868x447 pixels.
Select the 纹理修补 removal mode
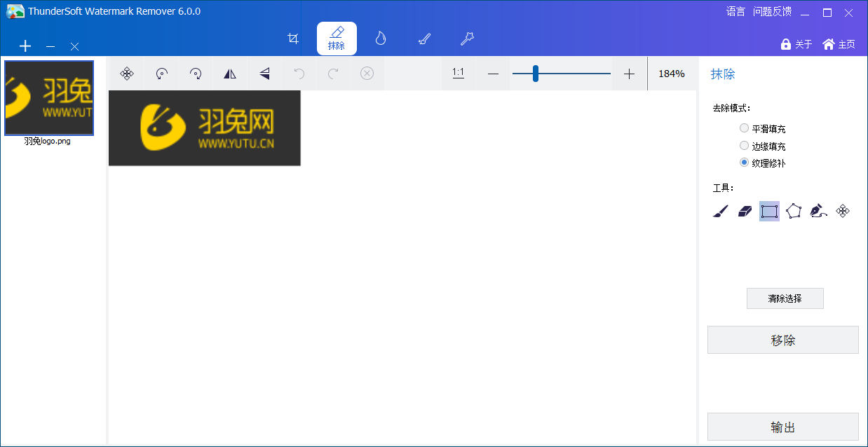click(x=743, y=163)
